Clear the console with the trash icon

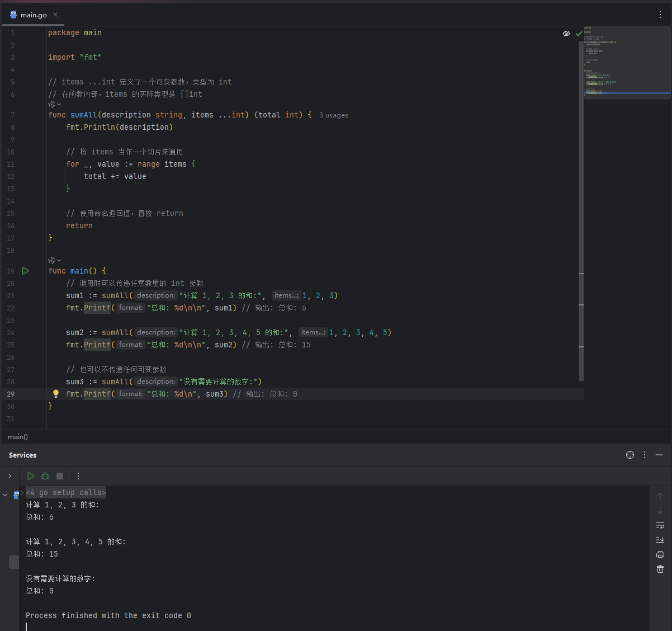pos(660,569)
